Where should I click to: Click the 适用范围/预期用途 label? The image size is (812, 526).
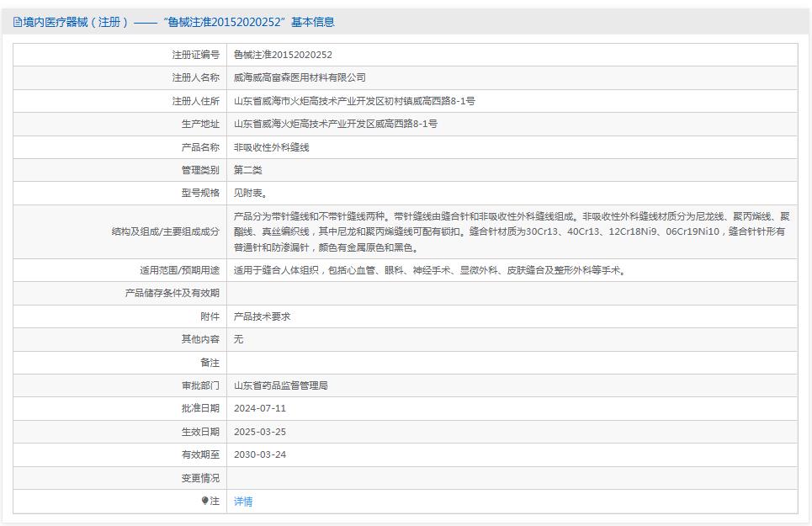click(180, 270)
